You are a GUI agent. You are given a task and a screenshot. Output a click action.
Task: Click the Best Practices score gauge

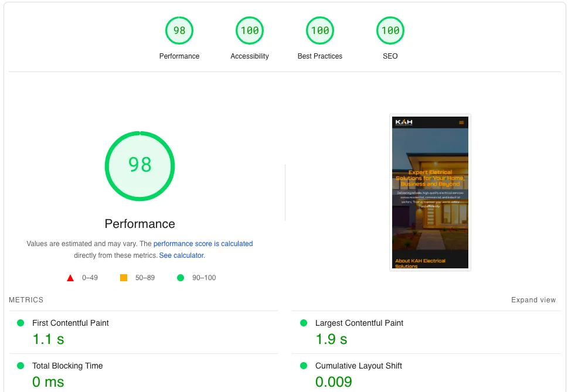pos(320,31)
